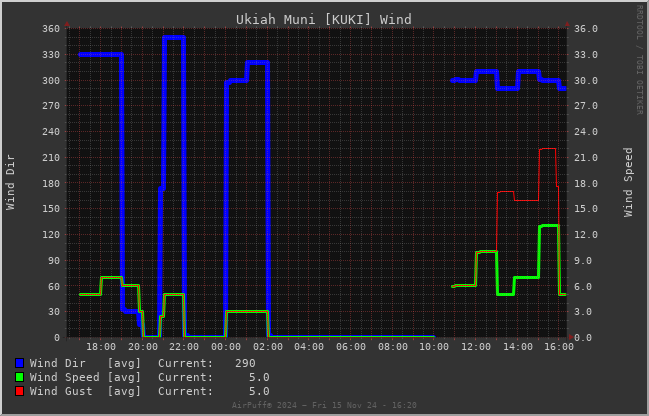
Task: Click the Wind Speed [avg] legend label
Action: tap(85, 377)
